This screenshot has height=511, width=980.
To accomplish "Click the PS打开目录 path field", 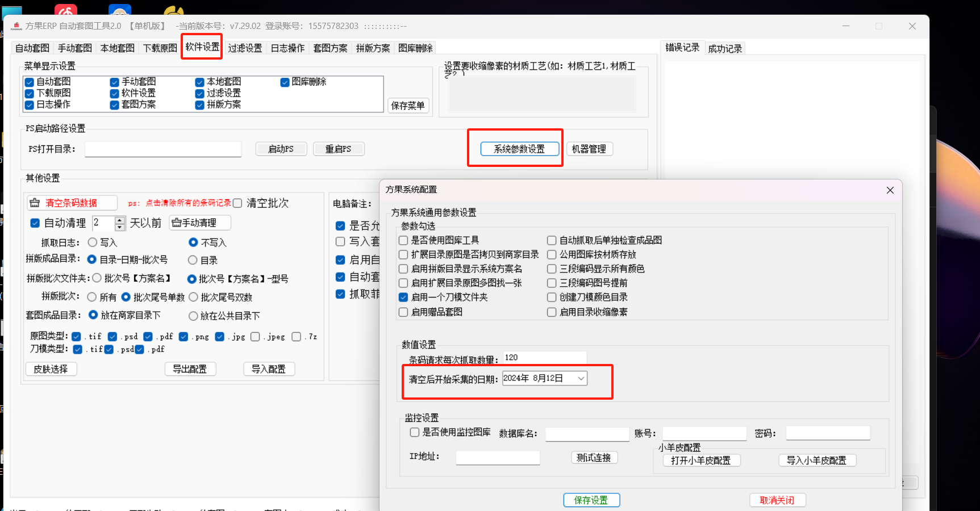I will pyautogui.click(x=163, y=149).
